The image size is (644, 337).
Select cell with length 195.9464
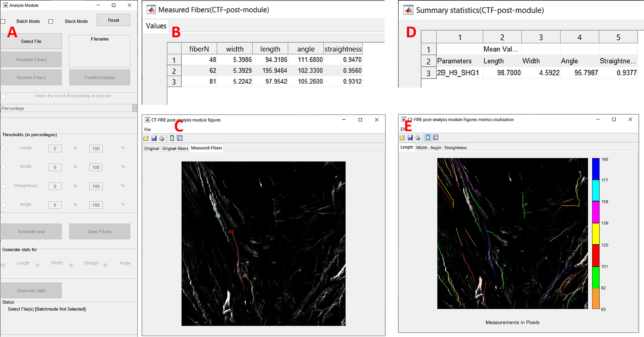click(270, 70)
